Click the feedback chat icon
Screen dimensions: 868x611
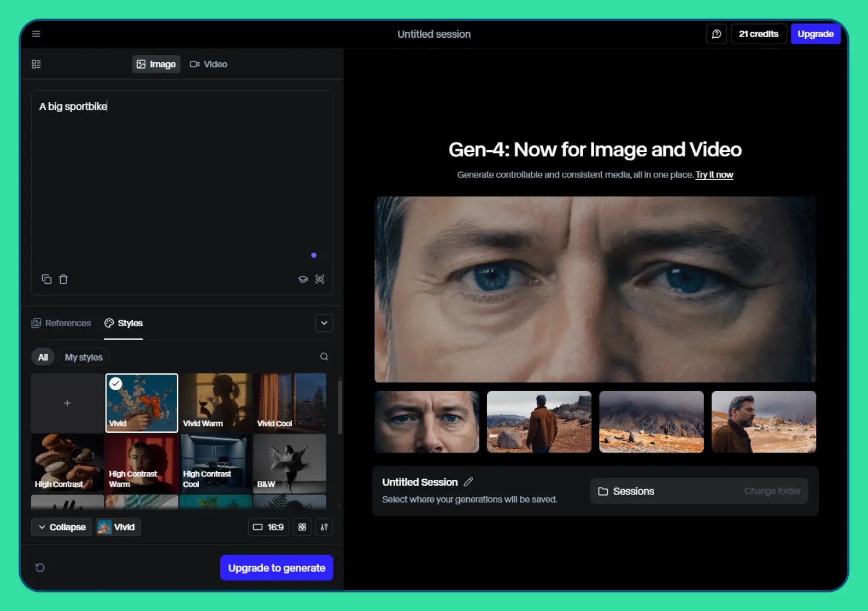pos(716,34)
